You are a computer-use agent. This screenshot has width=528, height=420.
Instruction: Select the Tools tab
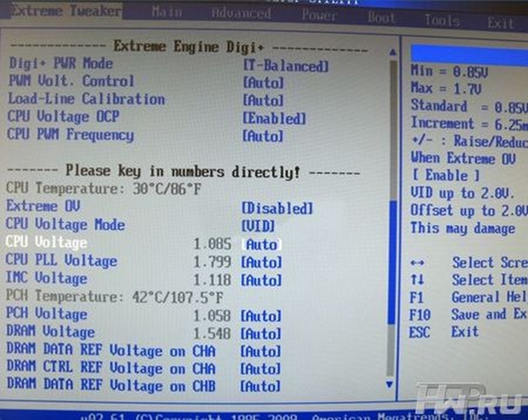pos(442,20)
